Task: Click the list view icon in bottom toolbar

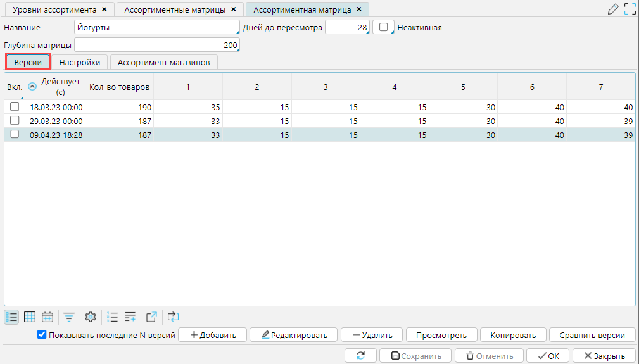Action: (x=11, y=317)
